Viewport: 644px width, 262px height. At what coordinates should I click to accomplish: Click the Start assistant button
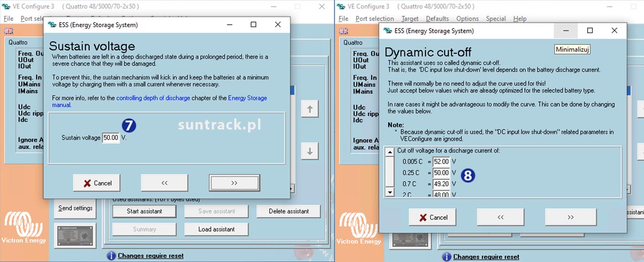(144, 211)
